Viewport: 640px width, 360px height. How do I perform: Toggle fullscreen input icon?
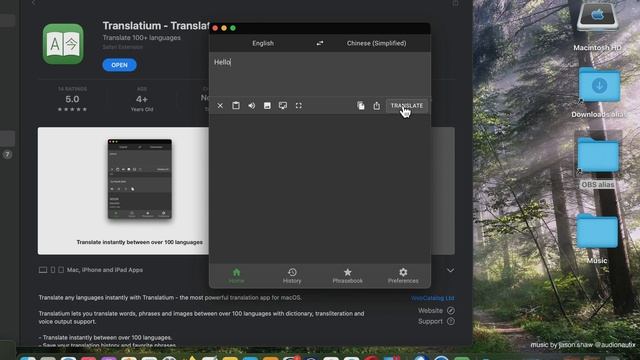299,106
